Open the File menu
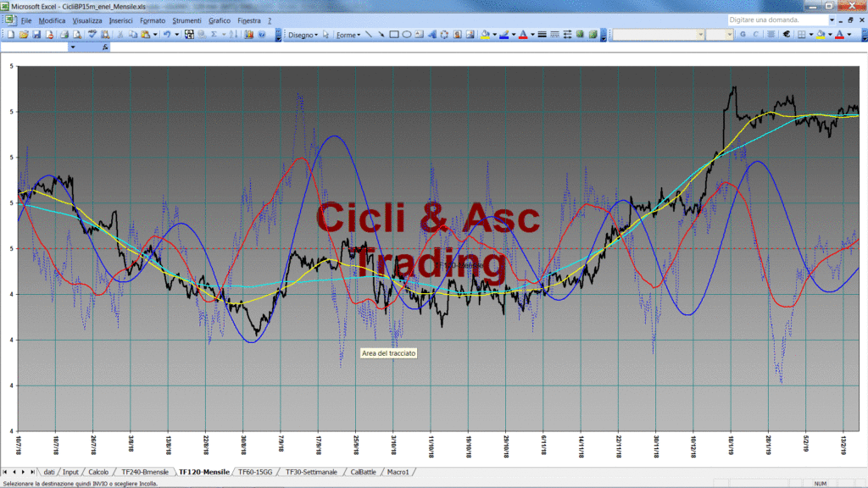Image resolution: width=868 pixels, height=488 pixels. [x=26, y=20]
